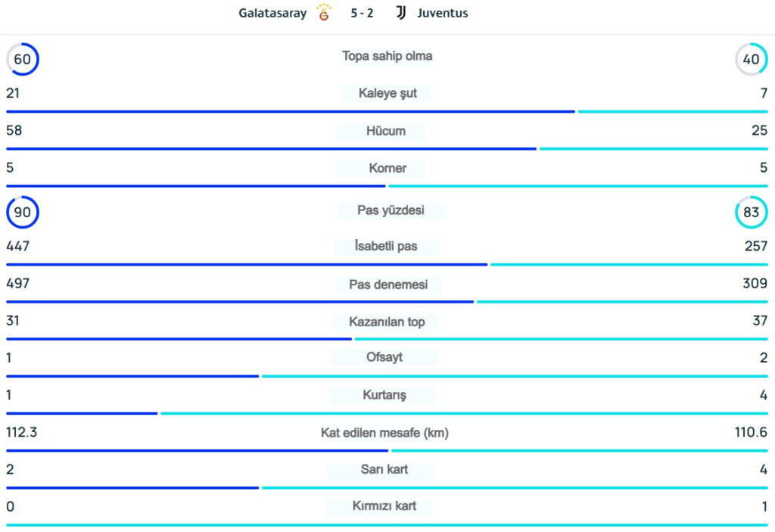Click the Kurtarış comparison bar
This screenshot has height=532, width=775.
[387, 413]
